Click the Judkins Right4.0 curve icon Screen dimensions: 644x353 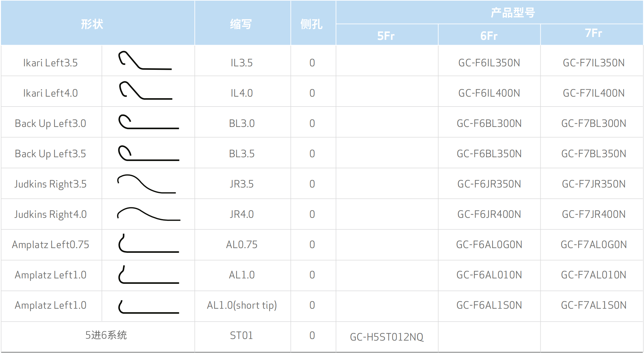pyautogui.click(x=148, y=214)
